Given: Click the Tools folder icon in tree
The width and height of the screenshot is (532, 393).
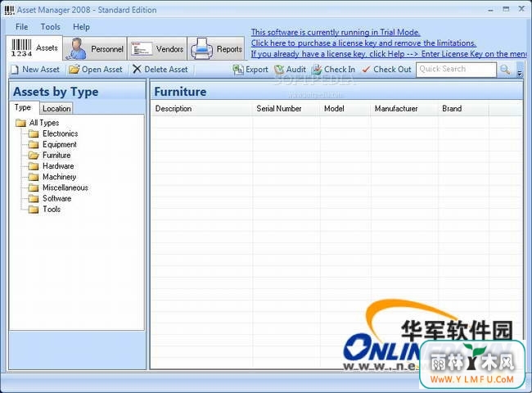Looking at the screenshot, I should (34, 210).
